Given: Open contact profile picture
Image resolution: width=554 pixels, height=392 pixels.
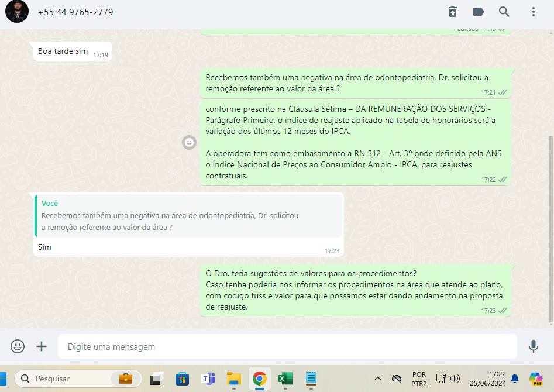Looking at the screenshot, I should click(x=17, y=12).
